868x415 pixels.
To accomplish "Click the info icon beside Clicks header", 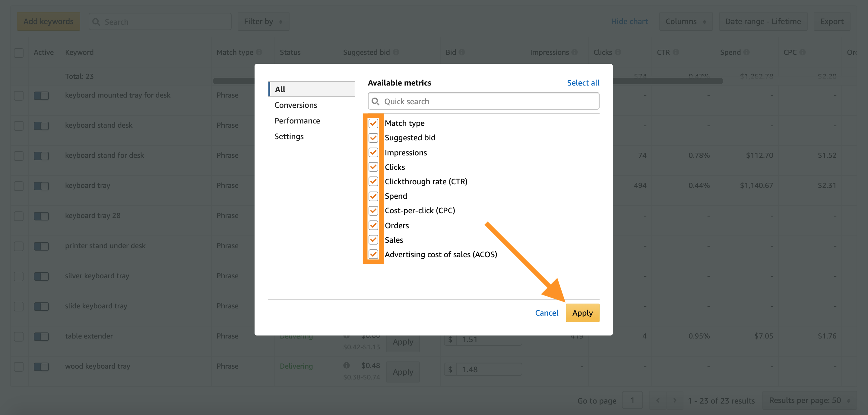I will click(618, 52).
